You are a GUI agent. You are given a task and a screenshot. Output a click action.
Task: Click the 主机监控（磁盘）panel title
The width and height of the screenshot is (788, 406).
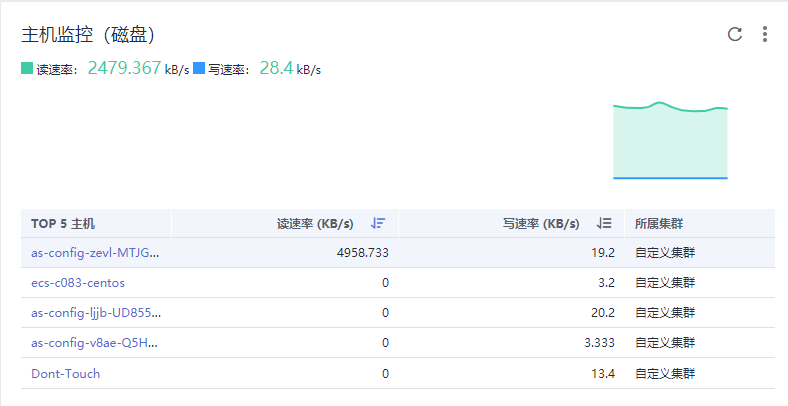[88, 35]
